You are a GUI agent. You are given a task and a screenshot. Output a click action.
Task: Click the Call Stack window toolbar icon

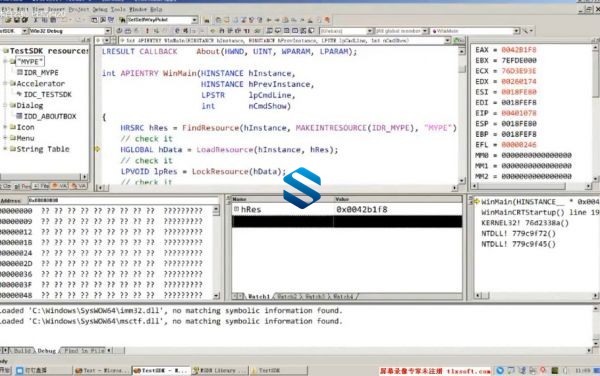coord(303,31)
